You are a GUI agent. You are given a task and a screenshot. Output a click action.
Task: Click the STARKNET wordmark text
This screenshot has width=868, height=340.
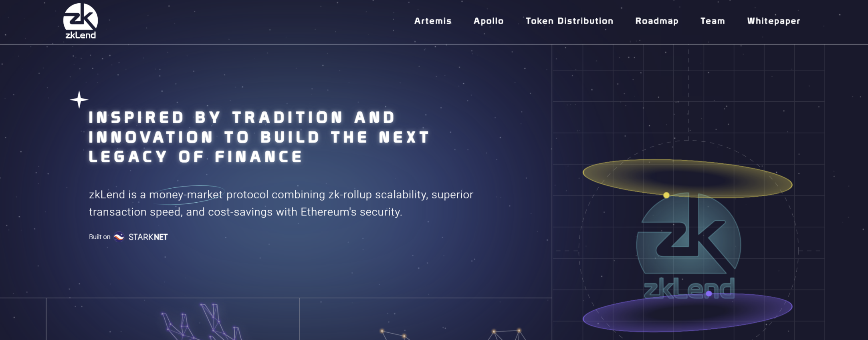pos(148,237)
